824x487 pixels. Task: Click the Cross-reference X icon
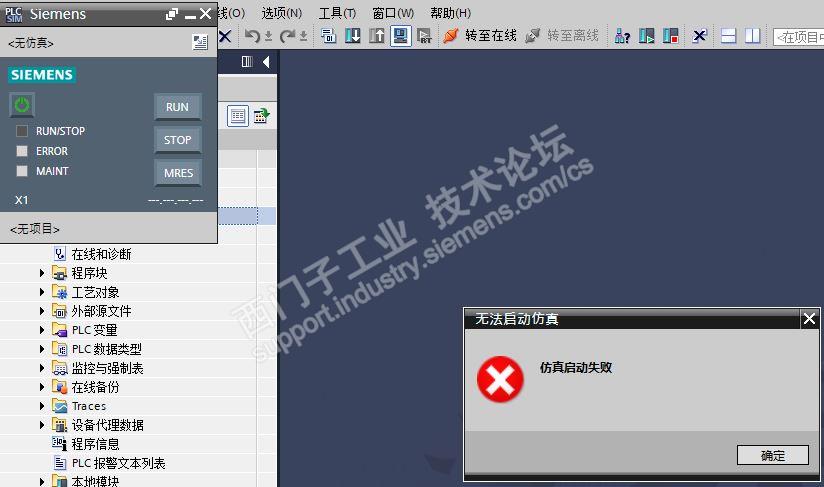click(x=699, y=36)
